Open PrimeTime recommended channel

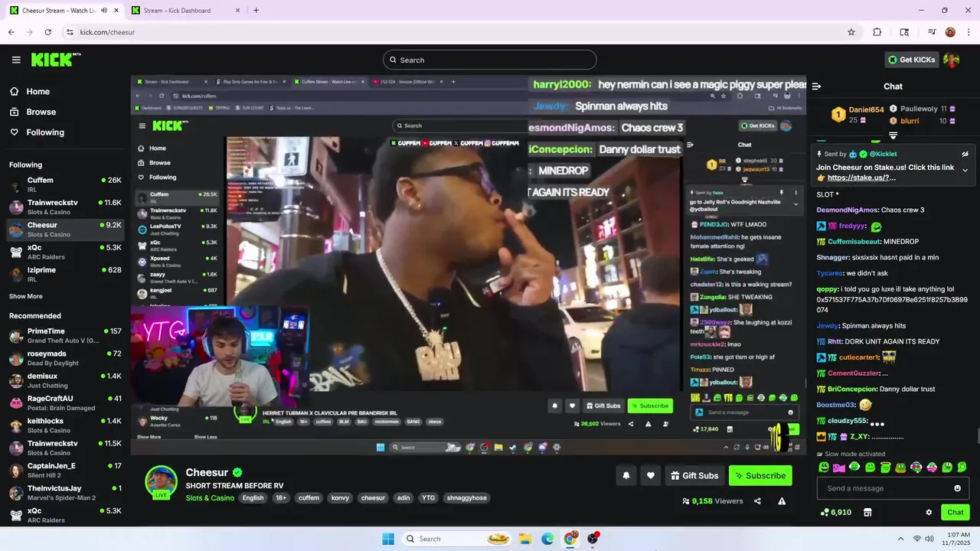(x=65, y=336)
